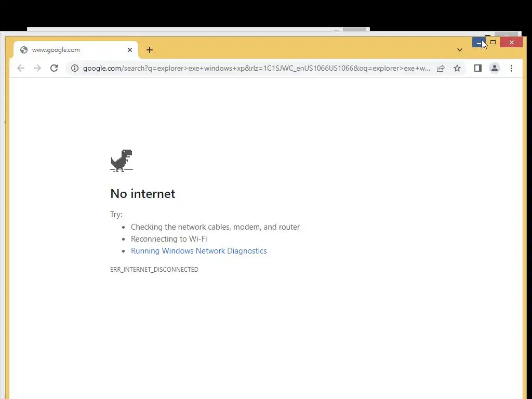Click the ERR_INTERNET_DISCONNECTED error code text
Viewport: 532px width, 399px height.
click(x=154, y=270)
